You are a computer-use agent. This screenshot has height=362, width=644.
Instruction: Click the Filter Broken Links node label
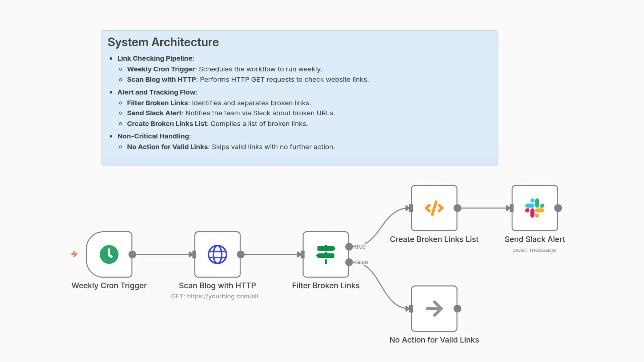325,286
